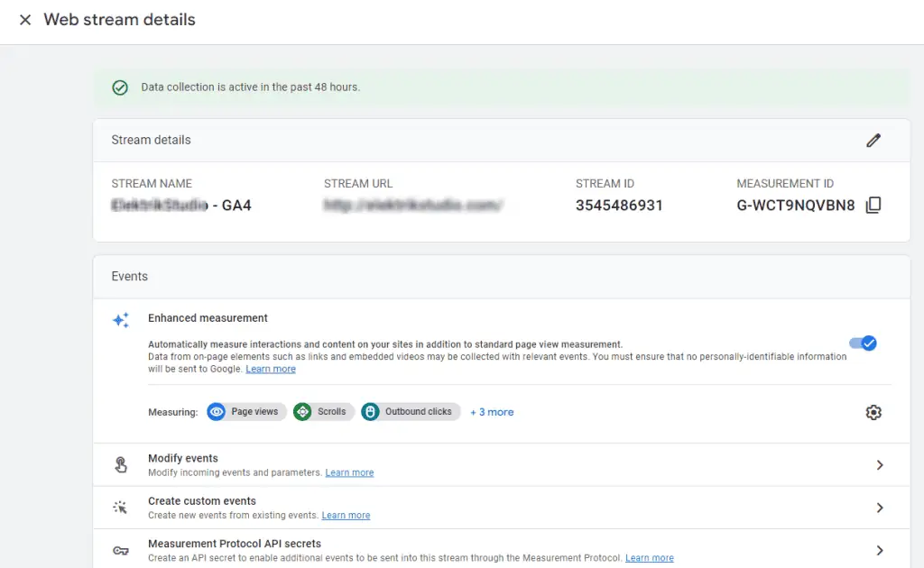Copy the Measurement ID using the copy icon
Screen dimensions: 924x568
pyautogui.click(x=873, y=205)
